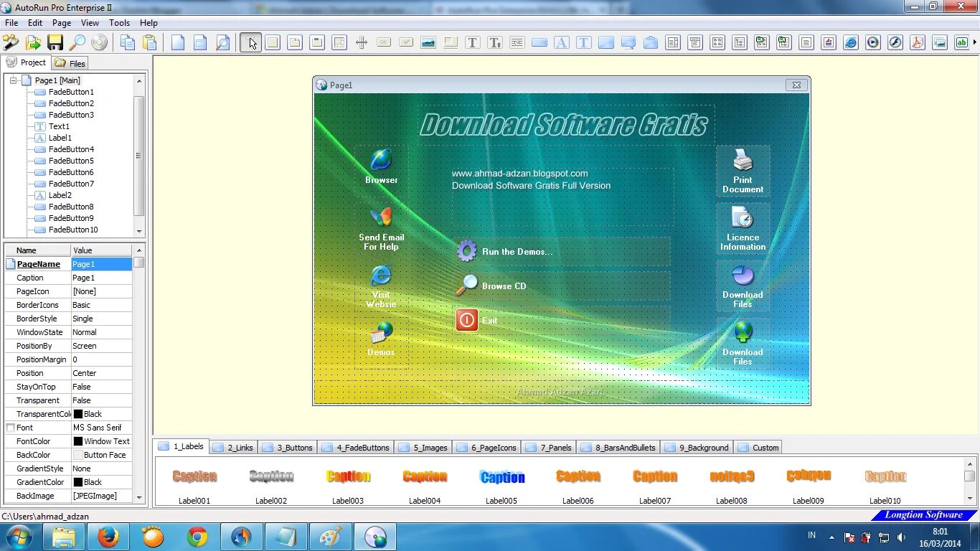The height and width of the screenshot is (551, 980).
Task: Open the Position value 'Center'
Action: [x=102, y=373]
